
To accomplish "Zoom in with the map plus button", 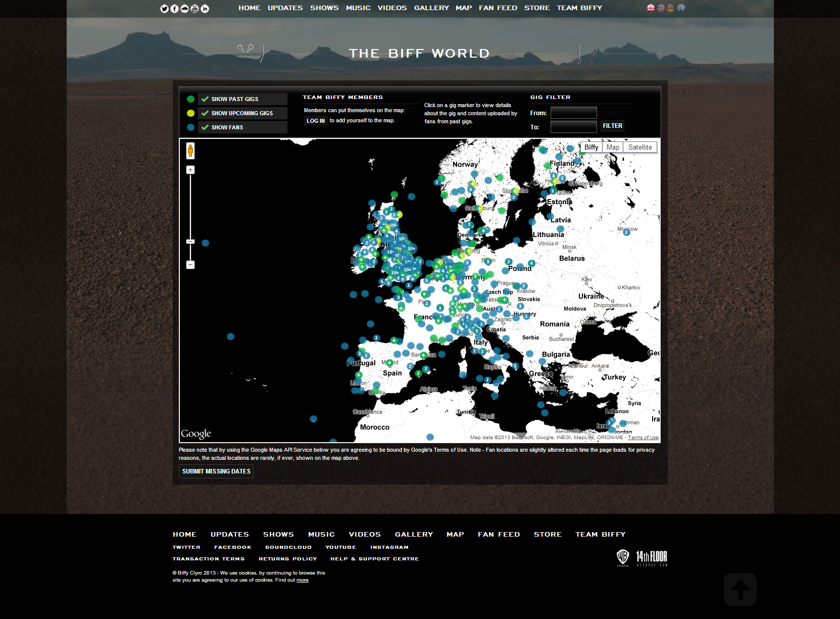I will [190, 170].
